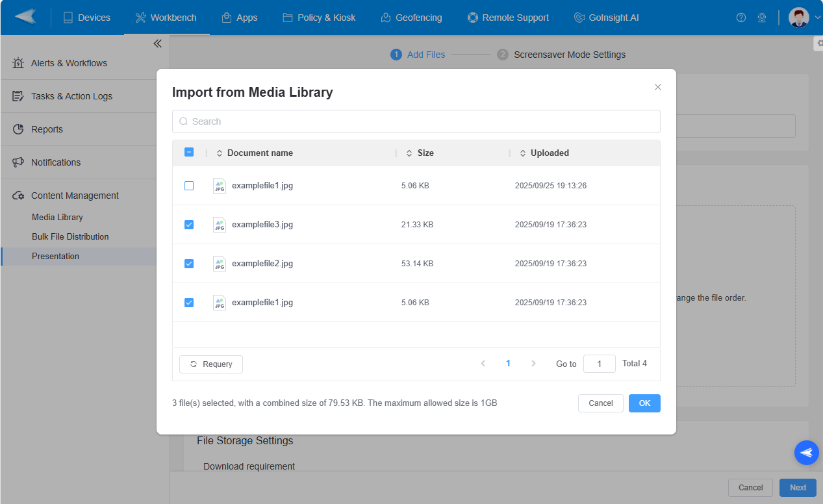Click the Search field in the import dialog
Viewport: 823px width, 504px height.
tap(416, 121)
